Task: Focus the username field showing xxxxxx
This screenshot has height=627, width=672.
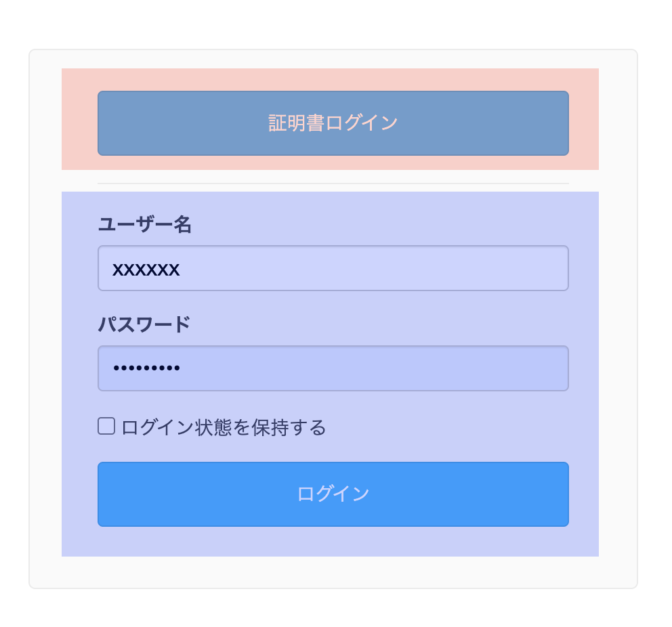Action: [333, 267]
